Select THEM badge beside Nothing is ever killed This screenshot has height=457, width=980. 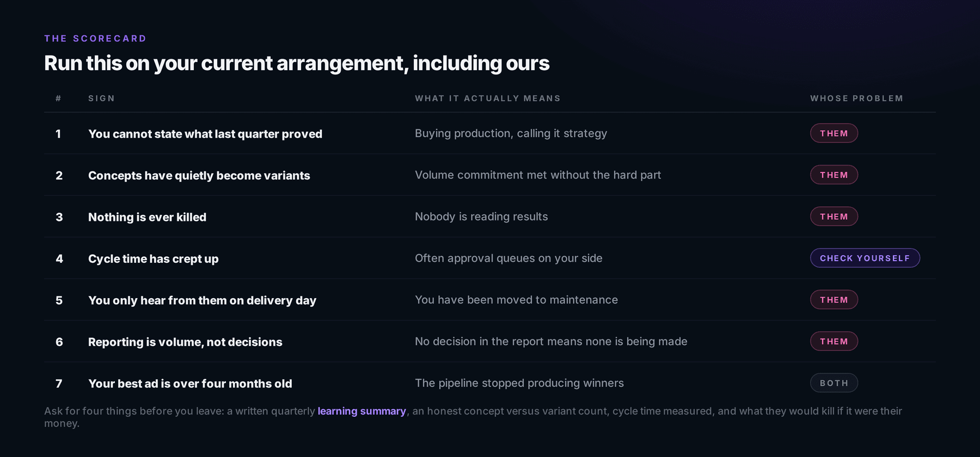(x=834, y=217)
